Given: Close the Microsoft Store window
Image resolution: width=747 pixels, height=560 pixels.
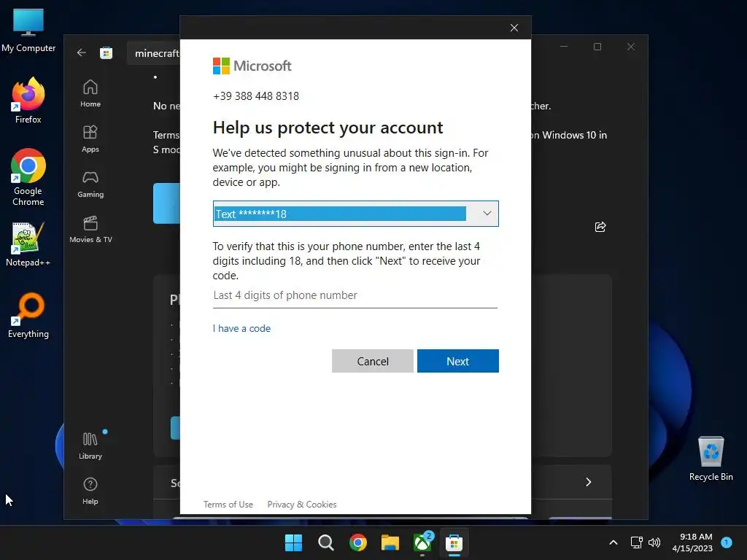Looking at the screenshot, I should click(x=631, y=47).
